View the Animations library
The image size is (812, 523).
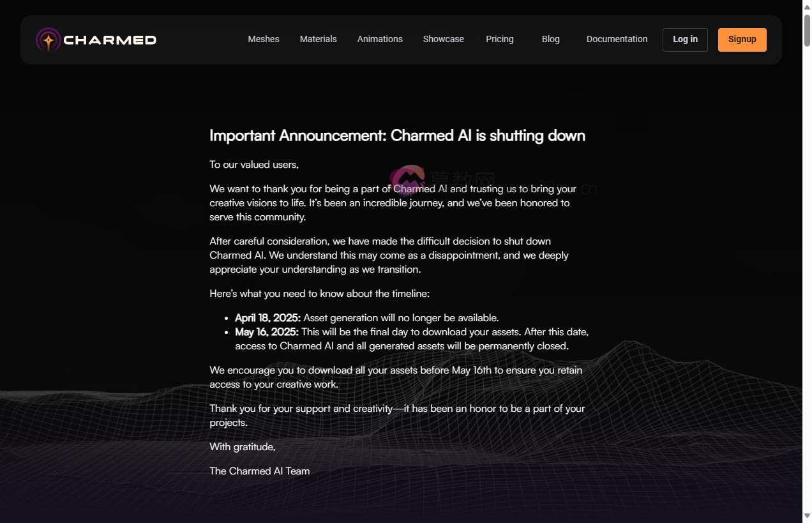point(380,39)
